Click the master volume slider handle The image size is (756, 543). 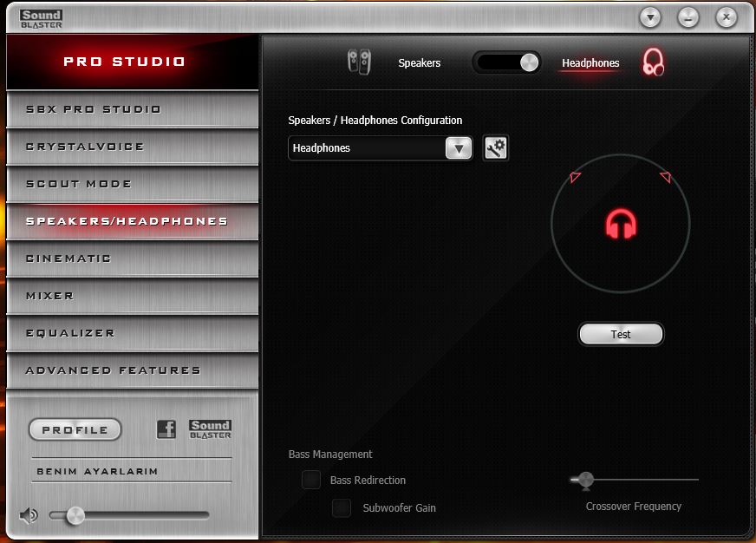coord(75,515)
